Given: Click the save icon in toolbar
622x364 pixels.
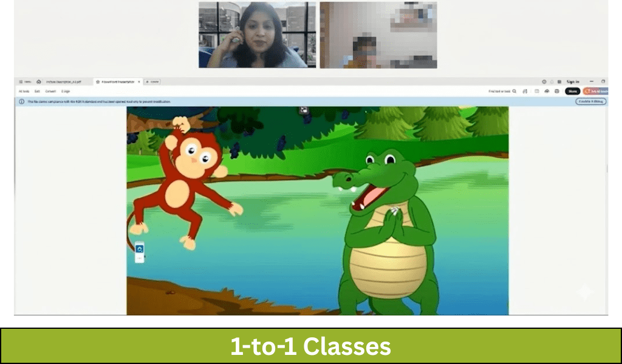Looking at the screenshot, I should coord(537,91).
